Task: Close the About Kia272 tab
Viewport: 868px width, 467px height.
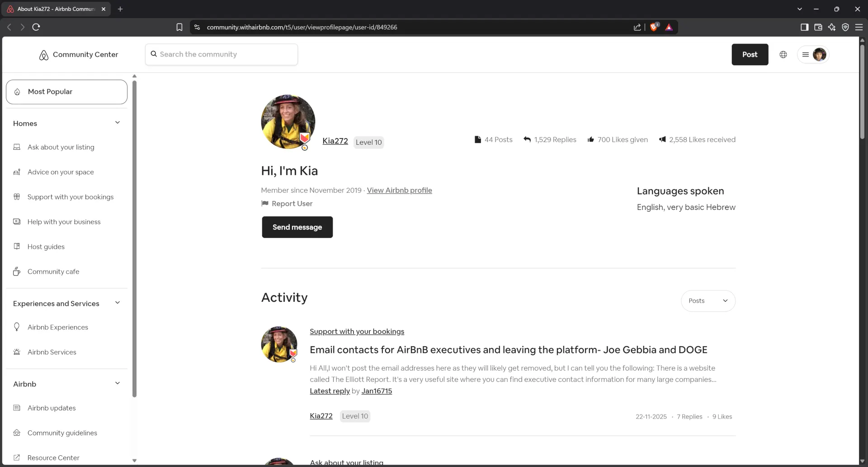Action: [104, 9]
